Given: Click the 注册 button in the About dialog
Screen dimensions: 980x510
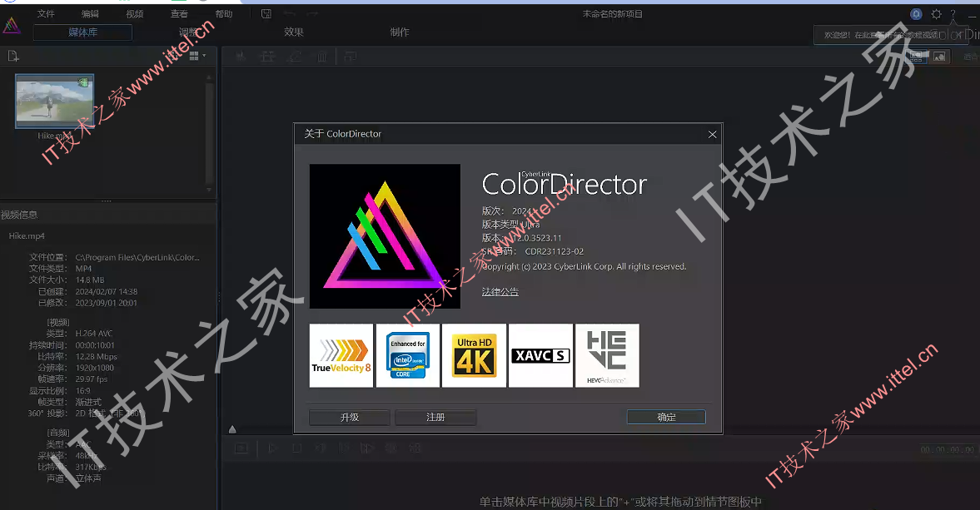Looking at the screenshot, I should coord(435,417).
